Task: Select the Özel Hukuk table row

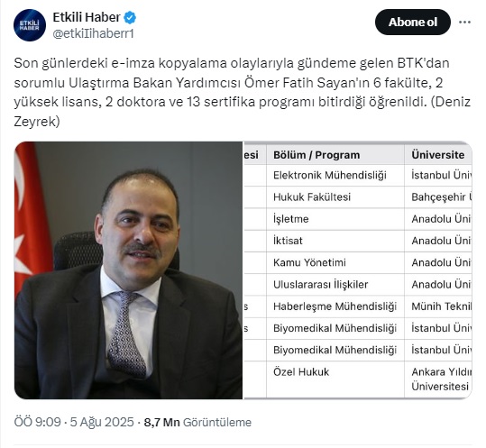Action: tap(358, 379)
